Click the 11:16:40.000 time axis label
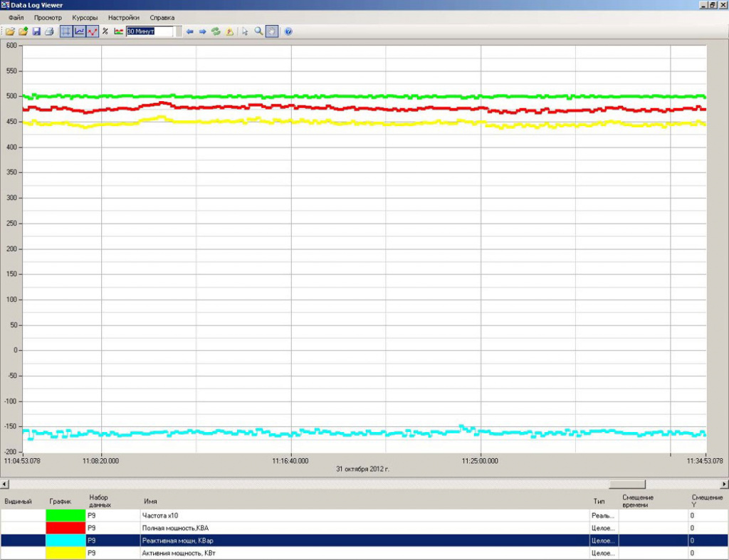This screenshot has height=560, width=729. 290,461
